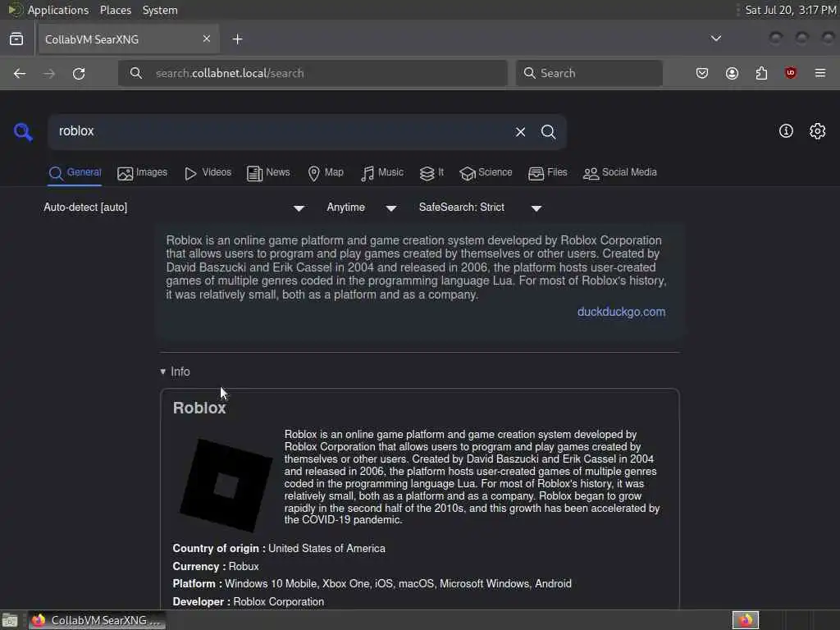
Task: Click the address bar search icon
Action: [x=136, y=73]
